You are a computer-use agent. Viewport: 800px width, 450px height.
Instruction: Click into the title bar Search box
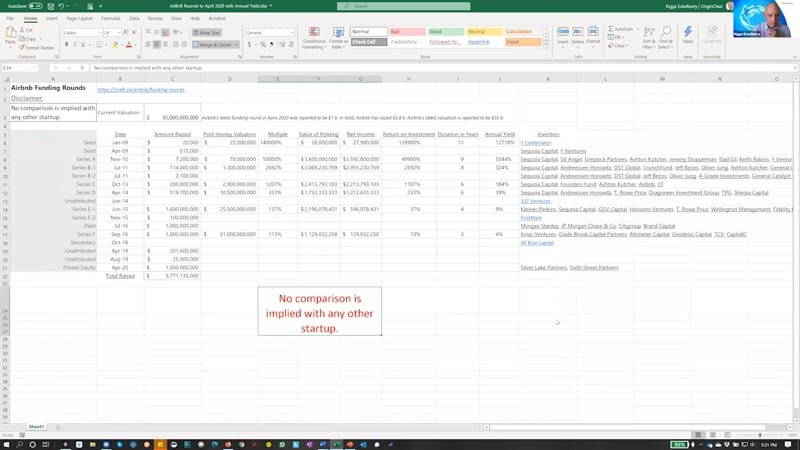[404, 6]
